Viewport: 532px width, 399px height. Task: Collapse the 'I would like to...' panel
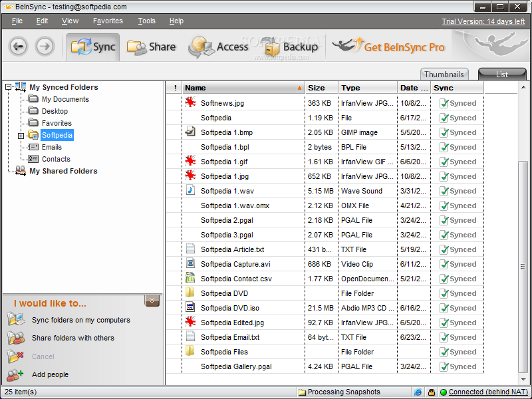(x=152, y=301)
